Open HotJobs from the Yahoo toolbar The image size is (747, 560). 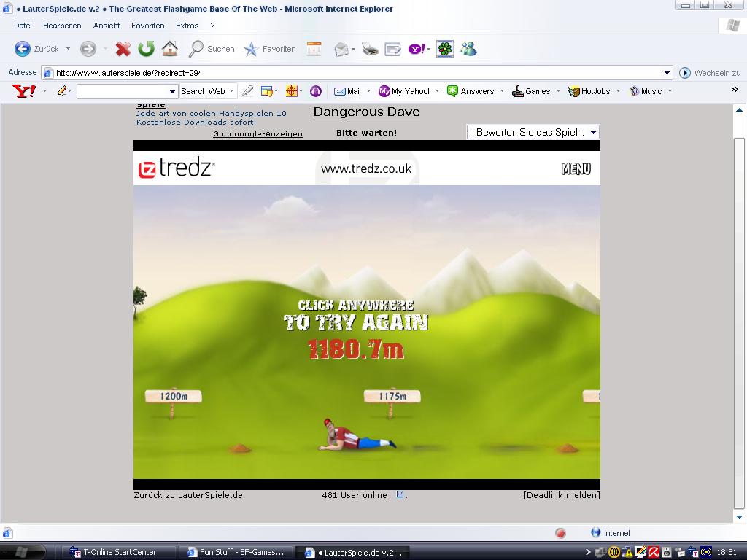click(x=589, y=91)
